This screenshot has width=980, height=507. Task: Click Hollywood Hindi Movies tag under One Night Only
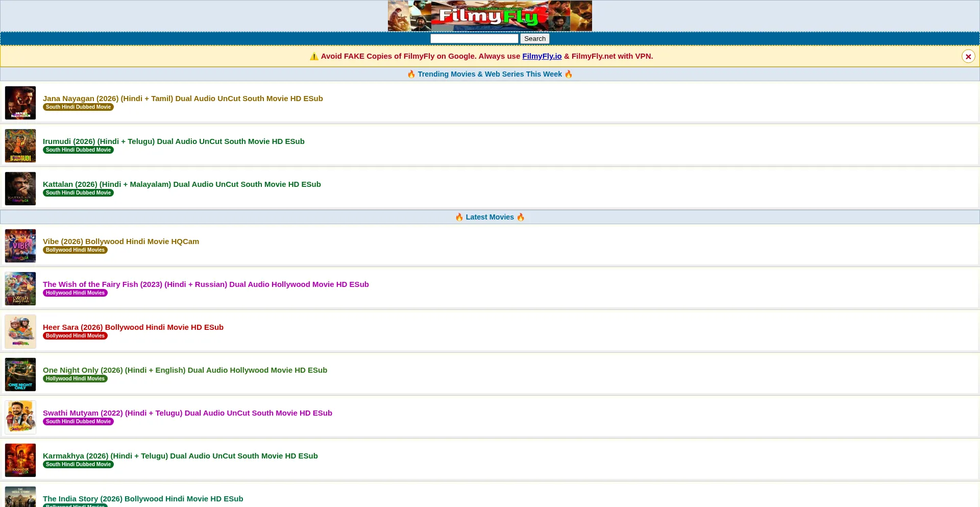tap(75, 379)
